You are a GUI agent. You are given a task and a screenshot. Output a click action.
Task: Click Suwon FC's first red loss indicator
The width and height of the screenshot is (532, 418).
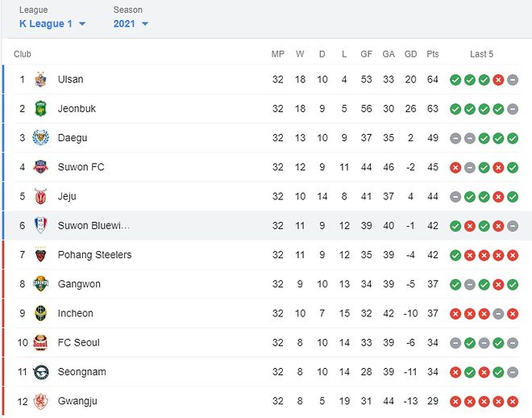[455, 167]
